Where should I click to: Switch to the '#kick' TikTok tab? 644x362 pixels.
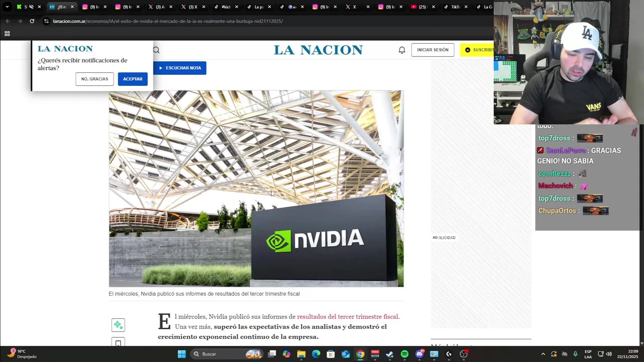click(225, 7)
